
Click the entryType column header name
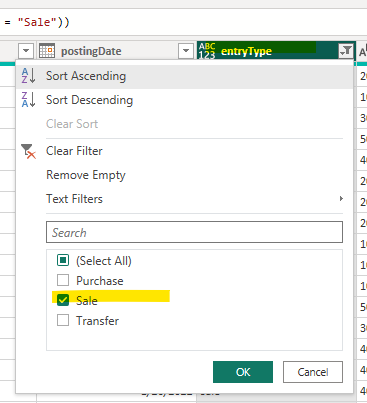246,51
